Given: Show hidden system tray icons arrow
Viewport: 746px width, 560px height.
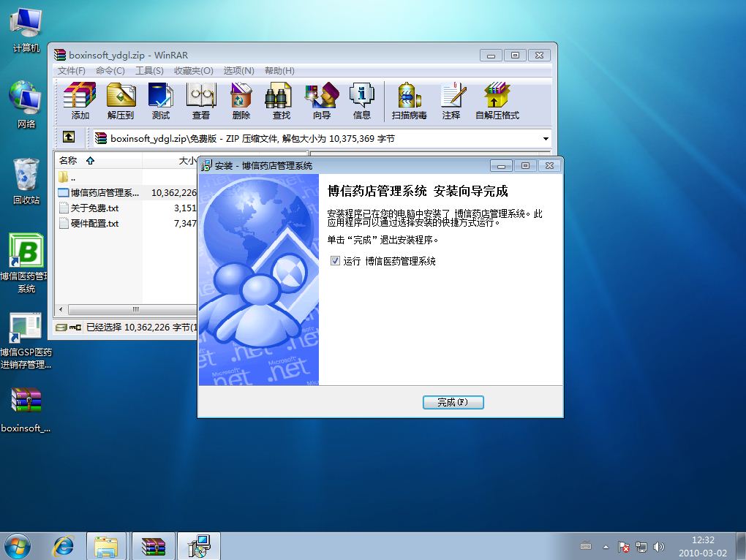Looking at the screenshot, I should pos(606,547).
